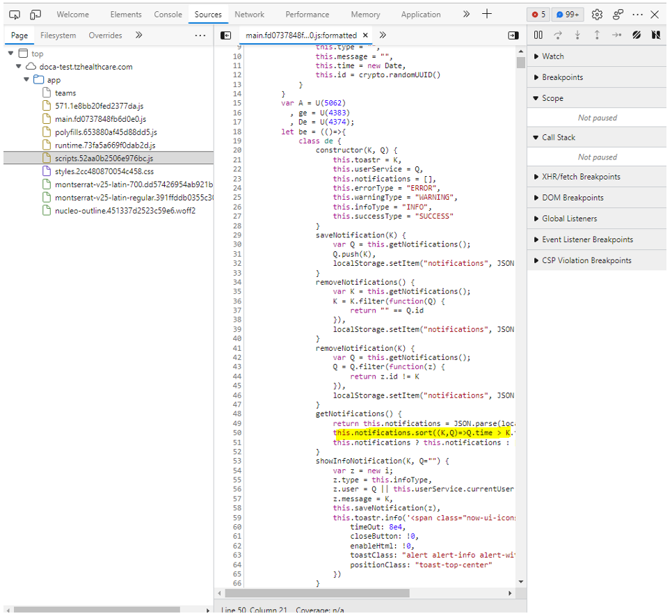The height and width of the screenshot is (616, 672).
Task: Toggle device emulation icon
Action: click(35, 15)
